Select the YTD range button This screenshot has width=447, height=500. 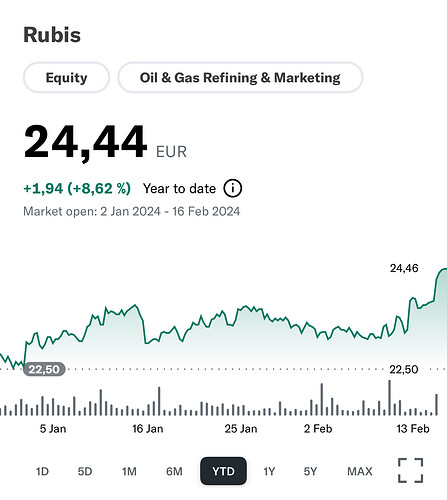tap(223, 471)
